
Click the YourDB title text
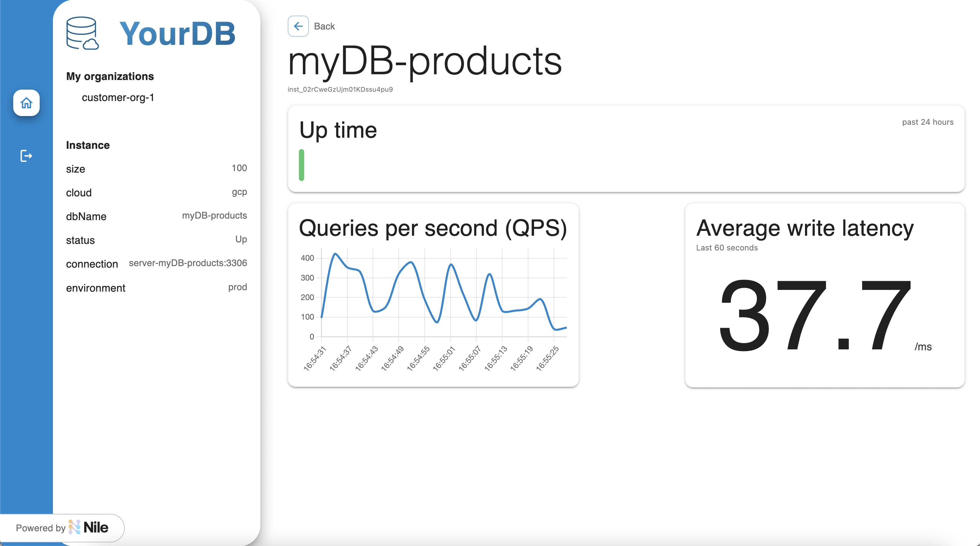coord(177,33)
